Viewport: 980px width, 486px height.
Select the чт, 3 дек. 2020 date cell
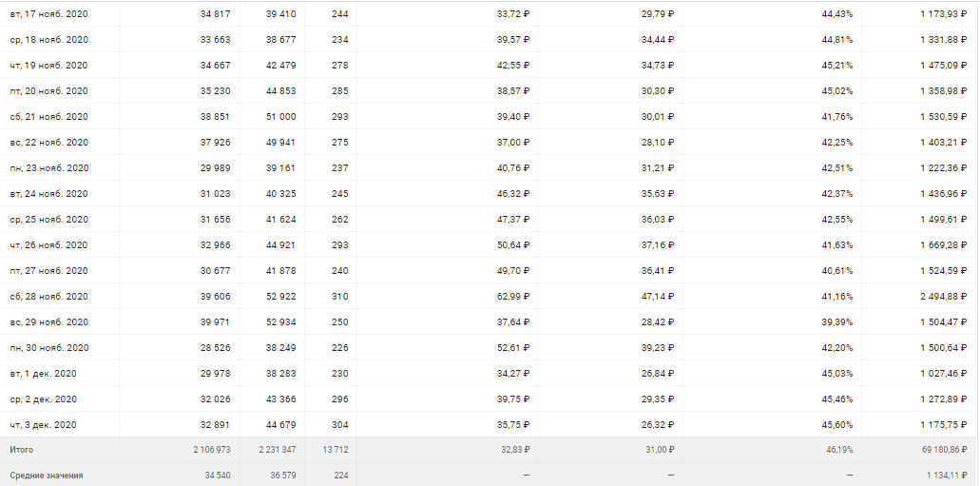(x=44, y=424)
